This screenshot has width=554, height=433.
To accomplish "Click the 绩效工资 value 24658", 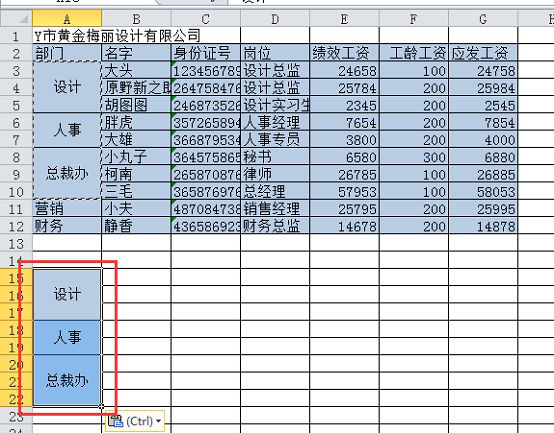I will 344,71.
